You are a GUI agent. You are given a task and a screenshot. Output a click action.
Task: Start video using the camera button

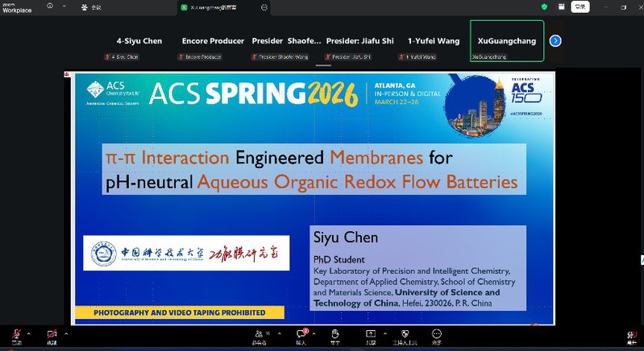tap(52, 333)
